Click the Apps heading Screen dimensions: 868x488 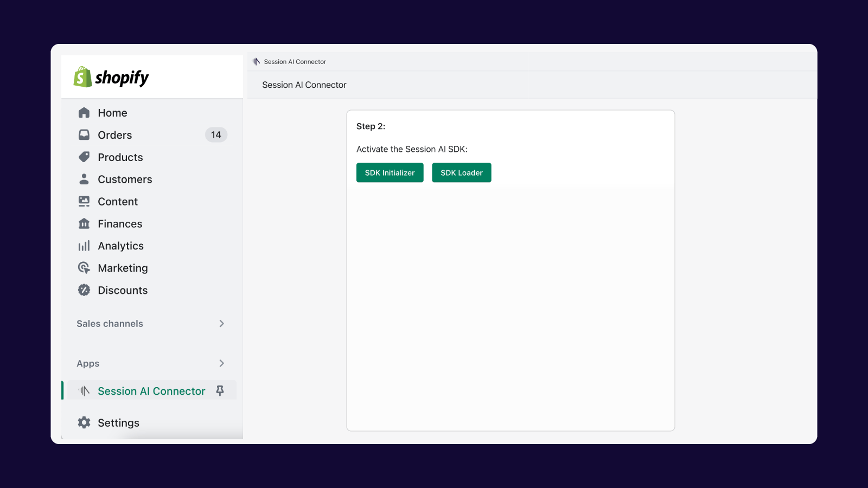coord(88,364)
